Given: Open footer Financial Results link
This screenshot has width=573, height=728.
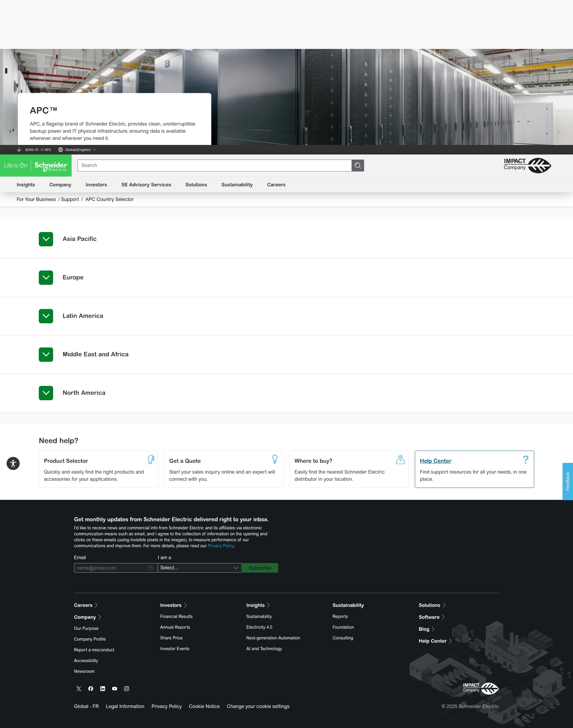Looking at the screenshot, I should [176, 616].
